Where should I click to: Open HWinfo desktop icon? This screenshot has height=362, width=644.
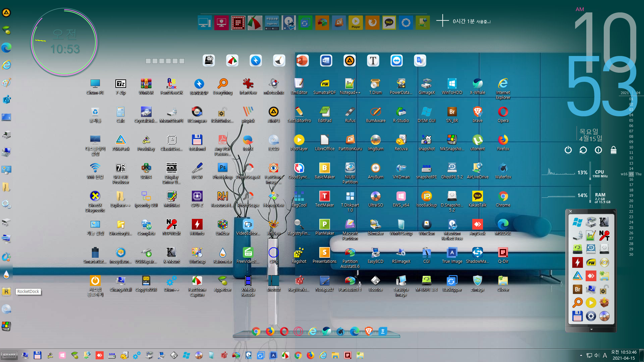tap(197, 227)
